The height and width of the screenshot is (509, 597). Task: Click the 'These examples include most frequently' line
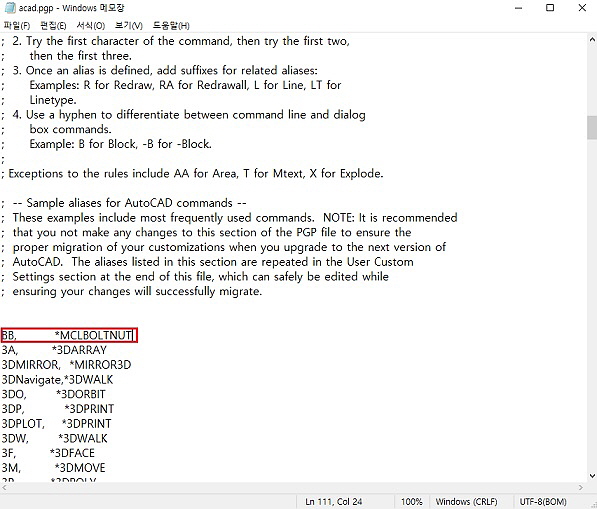[229, 218]
